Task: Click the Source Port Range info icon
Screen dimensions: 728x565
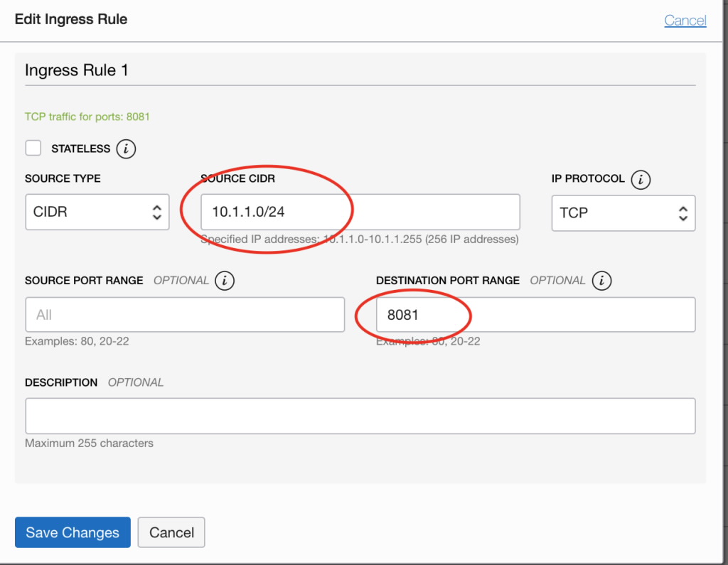Action: point(225,281)
